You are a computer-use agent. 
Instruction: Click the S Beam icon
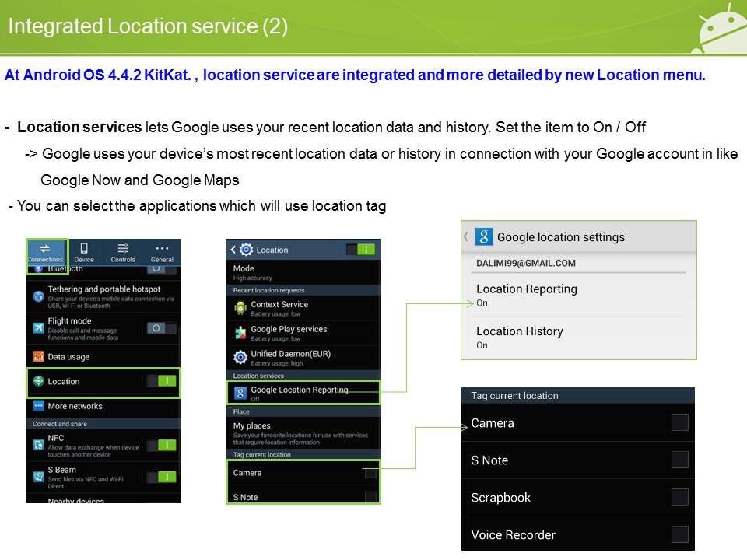(39, 476)
